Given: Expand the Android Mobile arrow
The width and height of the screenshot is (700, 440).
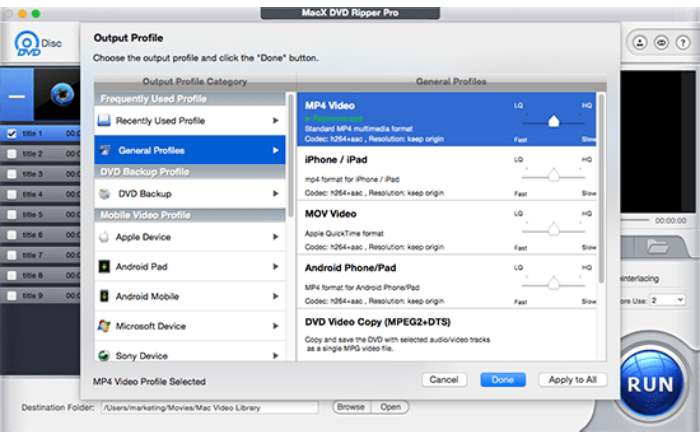Looking at the screenshot, I should click(x=275, y=296).
